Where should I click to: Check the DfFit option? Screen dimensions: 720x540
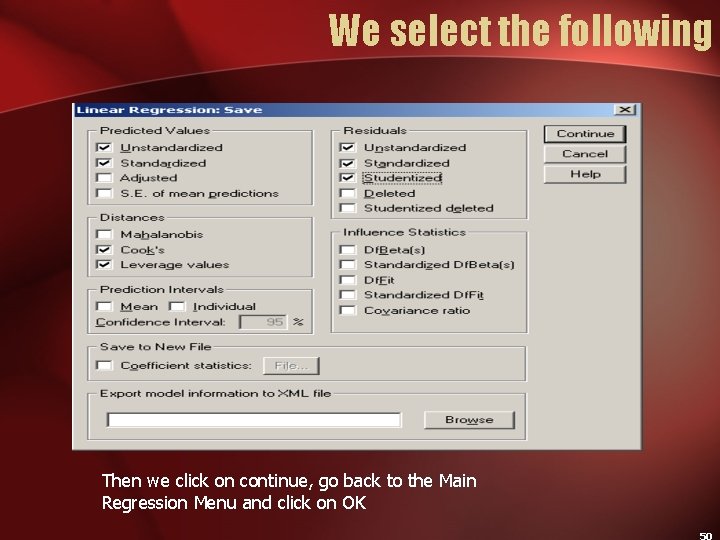coord(348,280)
